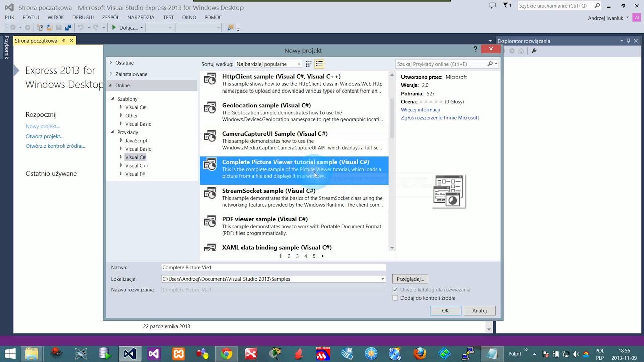Click the Geolocation sample icon
Image resolution: width=644 pixels, height=362 pixels.
[210, 108]
